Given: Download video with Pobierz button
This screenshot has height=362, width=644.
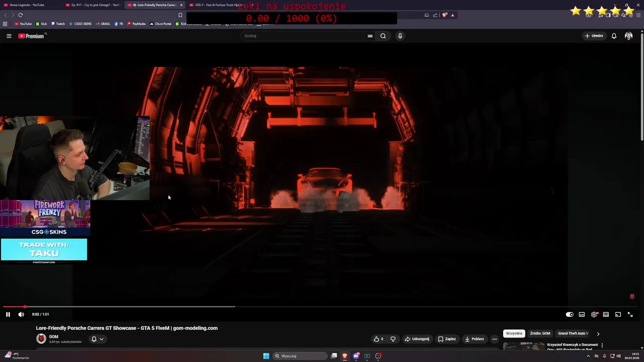Looking at the screenshot, I should [474, 339].
